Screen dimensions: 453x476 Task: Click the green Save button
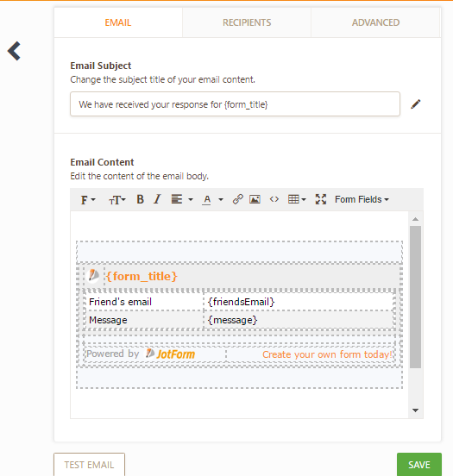click(419, 465)
